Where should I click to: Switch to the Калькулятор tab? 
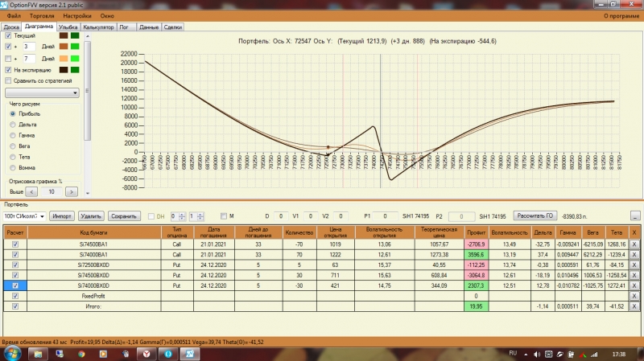point(98,27)
